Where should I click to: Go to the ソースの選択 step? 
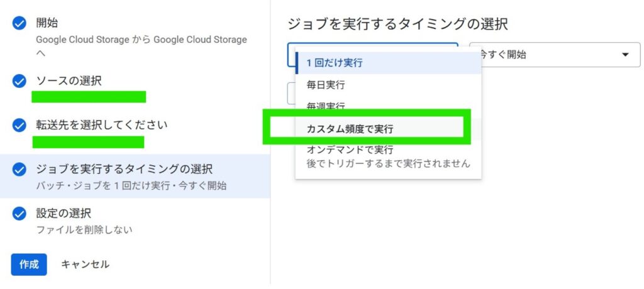pos(69,80)
